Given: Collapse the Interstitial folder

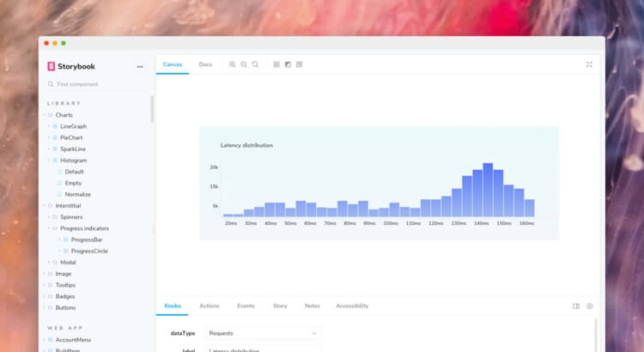Looking at the screenshot, I should [68, 206].
